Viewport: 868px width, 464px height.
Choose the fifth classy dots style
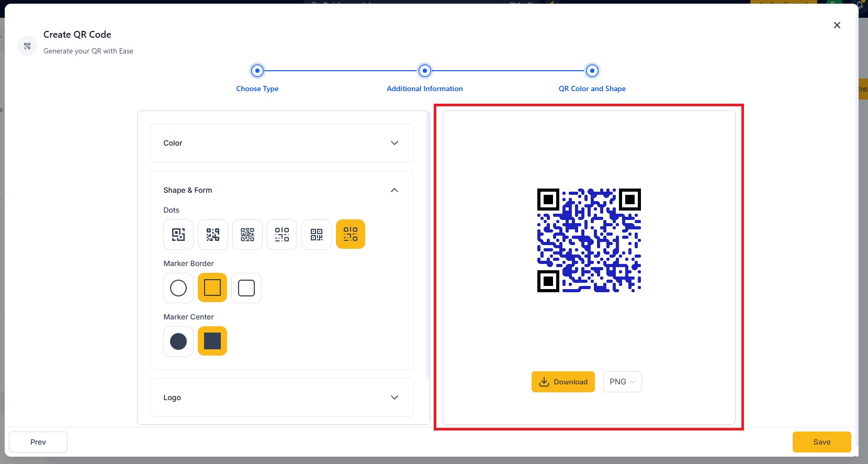(317, 235)
